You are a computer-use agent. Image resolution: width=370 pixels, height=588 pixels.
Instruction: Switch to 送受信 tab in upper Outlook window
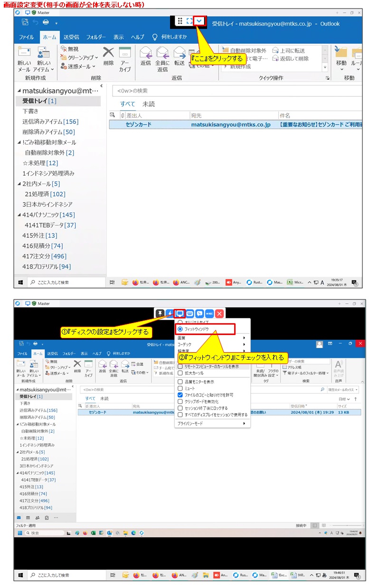click(x=71, y=37)
